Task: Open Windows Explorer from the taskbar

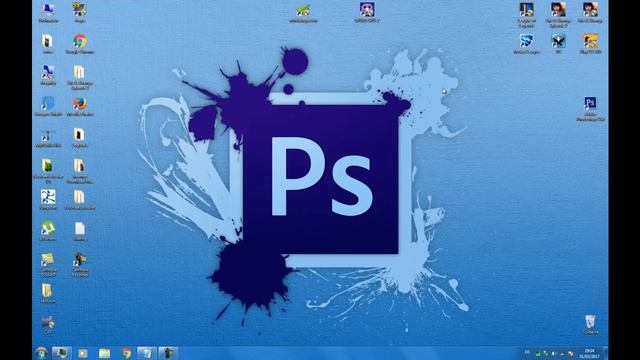Action: (104, 353)
